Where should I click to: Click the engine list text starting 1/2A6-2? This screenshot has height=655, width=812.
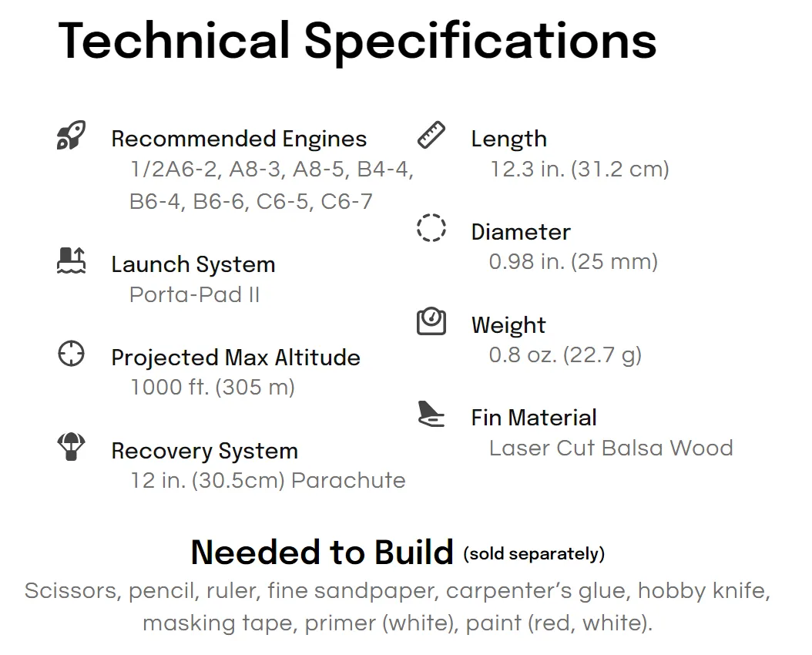click(x=271, y=186)
